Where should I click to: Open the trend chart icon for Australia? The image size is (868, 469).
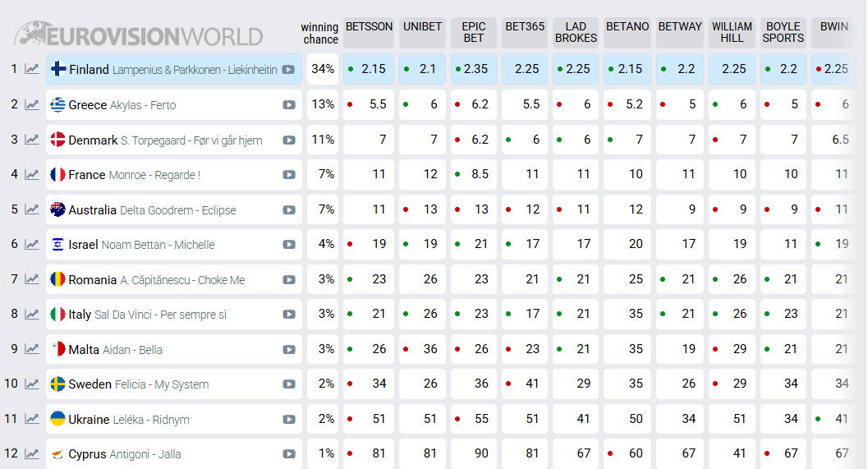[x=32, y=209]
